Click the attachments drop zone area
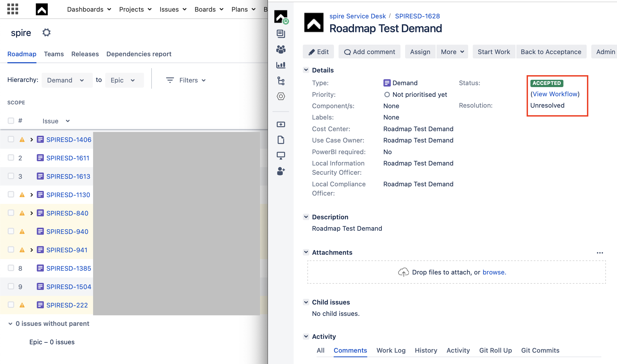Image resolution: width=617 pixels, height=364 pixels. point(457,272)
